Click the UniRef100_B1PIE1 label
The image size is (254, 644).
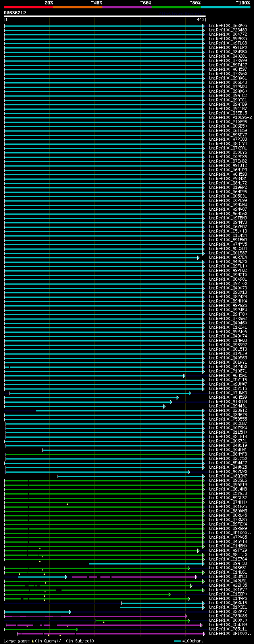228,607
